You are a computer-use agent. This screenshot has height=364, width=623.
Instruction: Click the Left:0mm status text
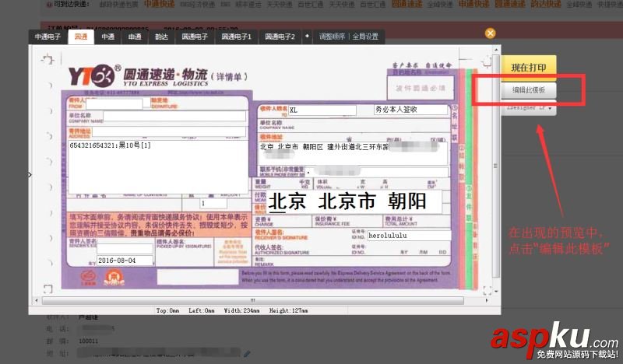click(202, 310)
